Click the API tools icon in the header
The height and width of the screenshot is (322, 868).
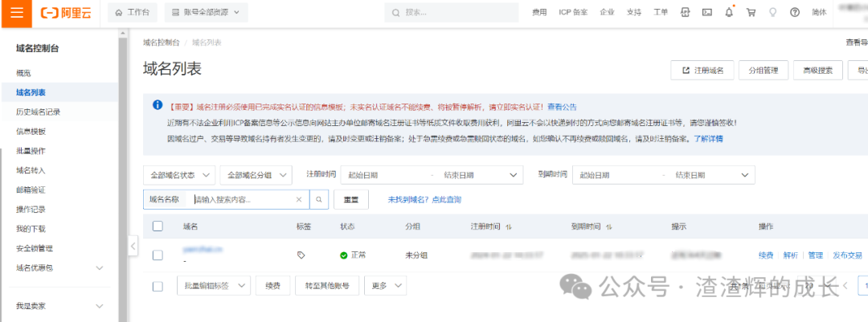(x=686, y=12)
